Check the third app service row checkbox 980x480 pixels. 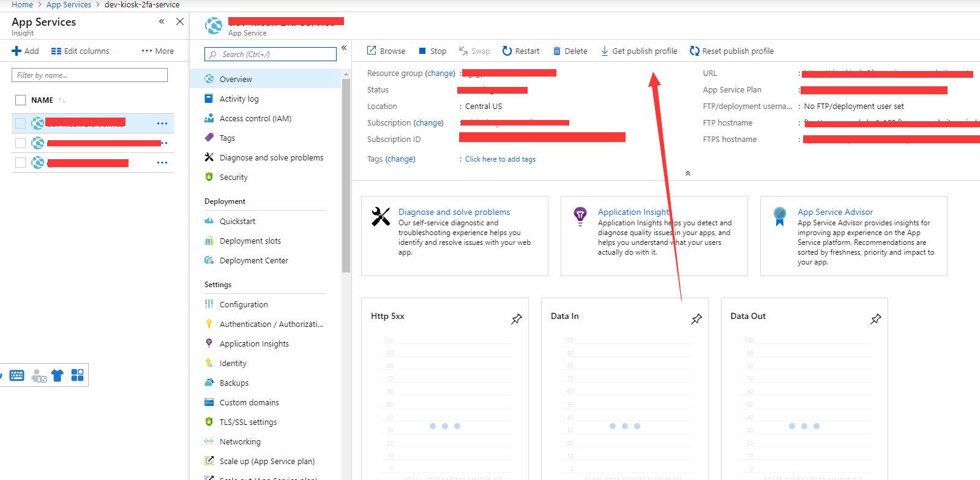[x=21, y=162]
